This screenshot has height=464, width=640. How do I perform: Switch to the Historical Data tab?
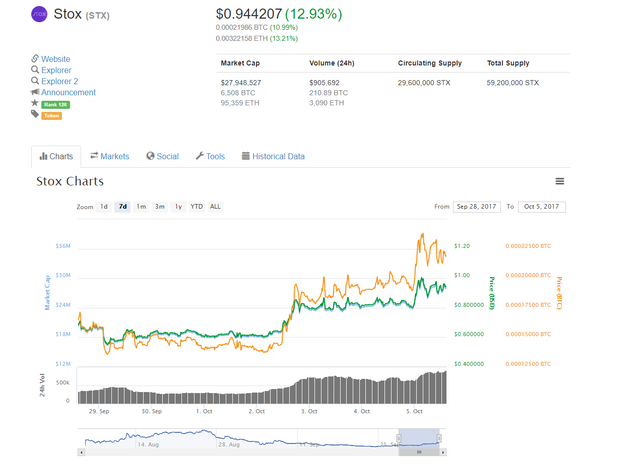273,156
